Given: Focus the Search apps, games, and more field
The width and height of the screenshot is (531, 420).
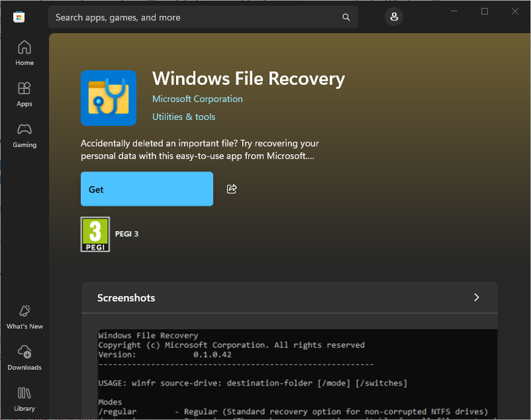Looking at the screenshot, I should point(203,17).
